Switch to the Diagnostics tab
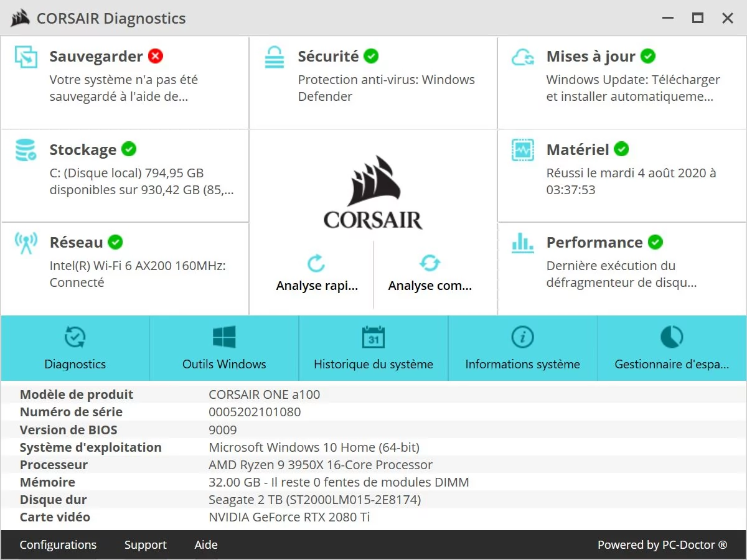The image size is (747, 560). click(x=75, y=348)
